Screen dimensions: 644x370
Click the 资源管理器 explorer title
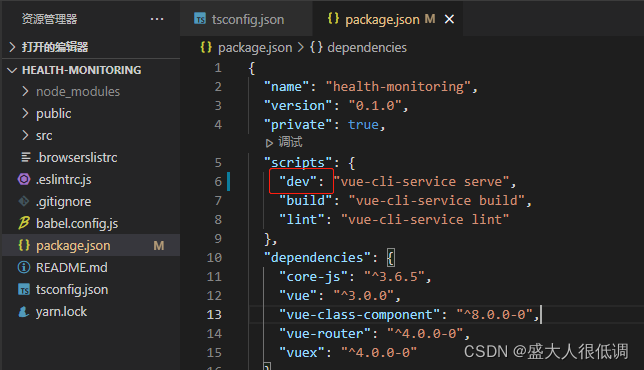[49, 19]
